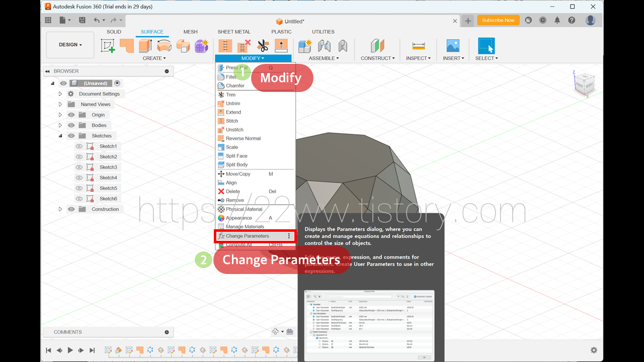Toggle visibility of Sketch6
Viewport: 644px width, 362px height.
tap(79, 199)
